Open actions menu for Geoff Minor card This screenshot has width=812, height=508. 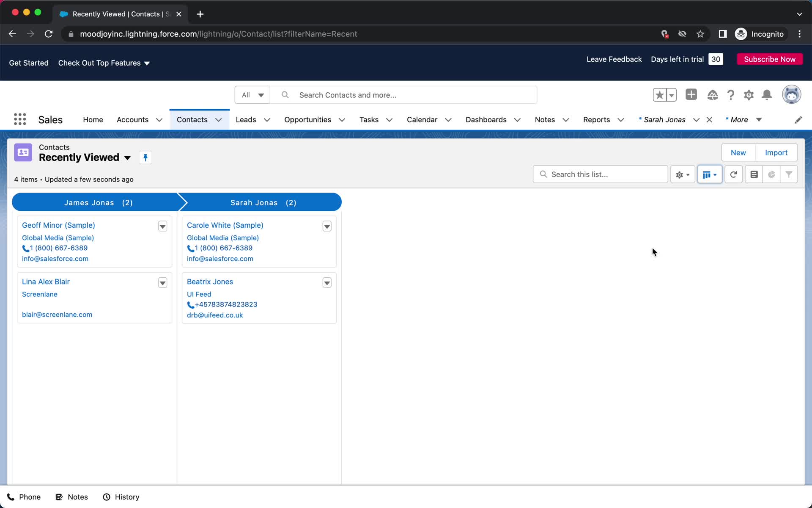(x=162, y=226)
